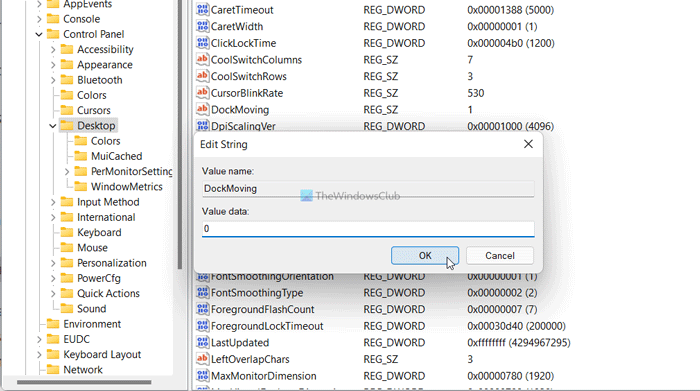The width and height of the screenshot is (700, 391).
Task: Click the value 0x000004b0 (1200)
Action: (x=511, y=43)
